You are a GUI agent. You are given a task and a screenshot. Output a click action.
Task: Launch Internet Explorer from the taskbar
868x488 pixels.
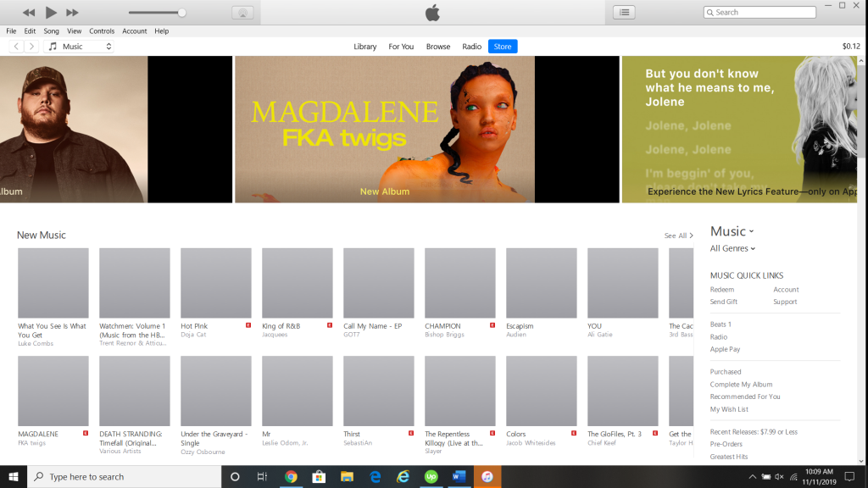[x=403, y=476]
